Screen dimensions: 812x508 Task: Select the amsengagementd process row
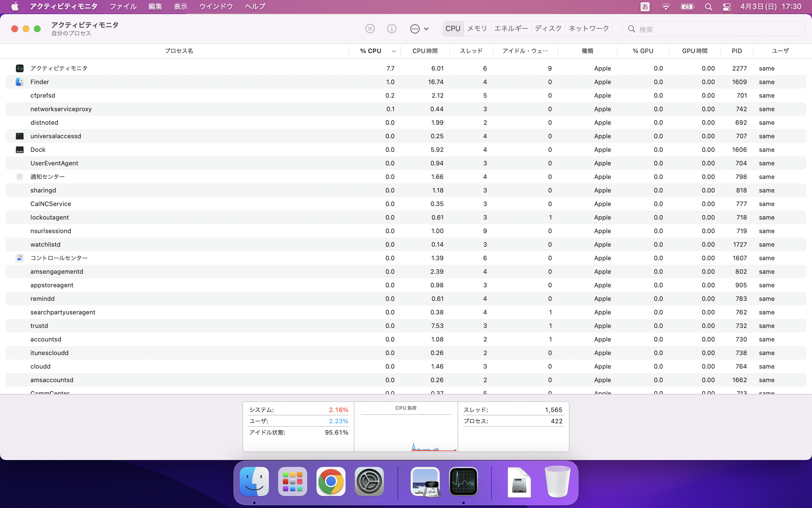coord(406,271)
